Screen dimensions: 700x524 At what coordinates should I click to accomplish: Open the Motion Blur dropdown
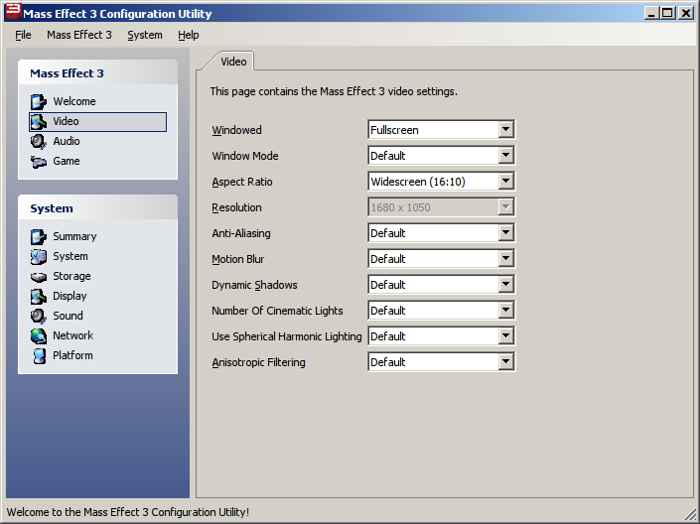coord(441,259)
